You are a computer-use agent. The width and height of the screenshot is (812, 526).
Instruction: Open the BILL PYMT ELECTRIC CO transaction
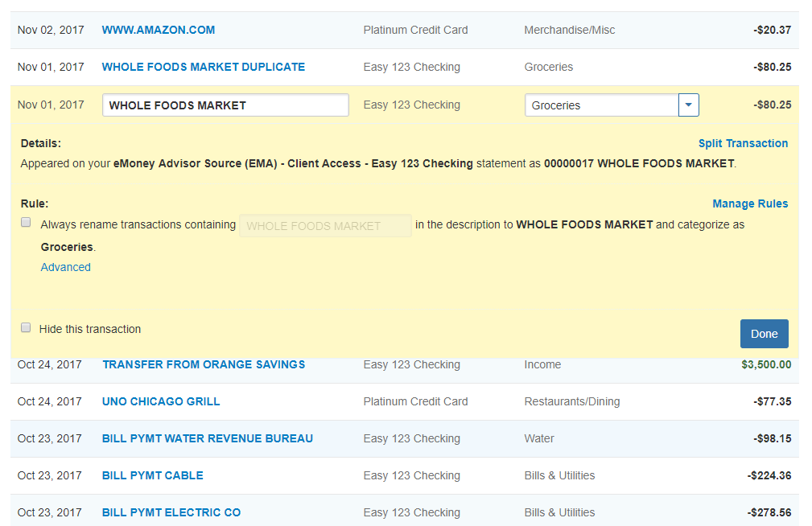[171, 512]
